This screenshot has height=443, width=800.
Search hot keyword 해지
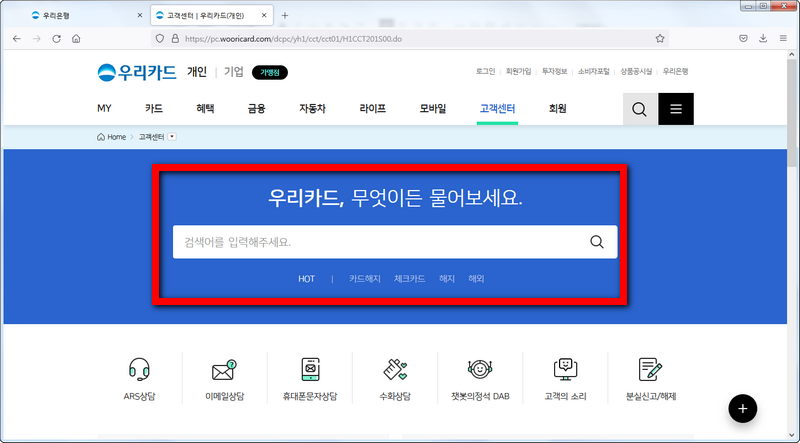pyautogui.click(x=446, y=279)
